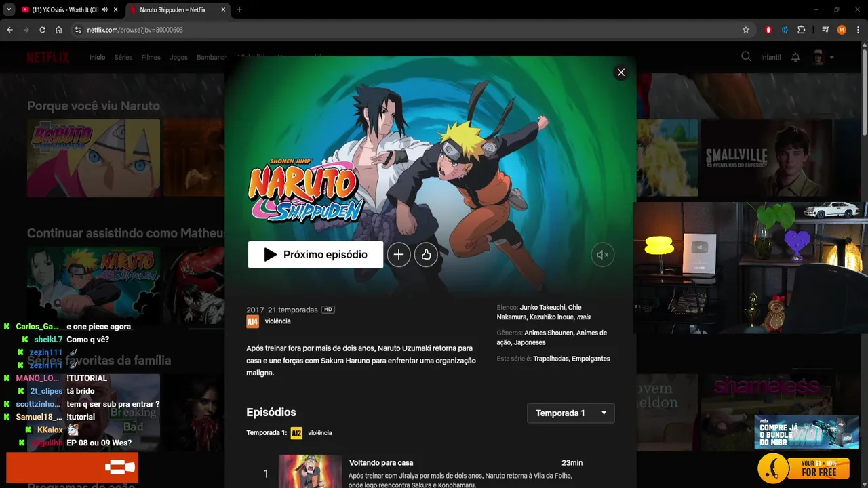Bookmark this page with the star
Viewport: 868px width, 488px height.
click(746, 30)
